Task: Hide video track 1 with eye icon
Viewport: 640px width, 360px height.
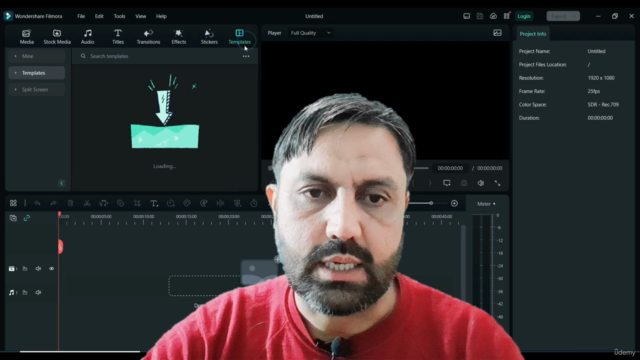Action: click(51, 269)
